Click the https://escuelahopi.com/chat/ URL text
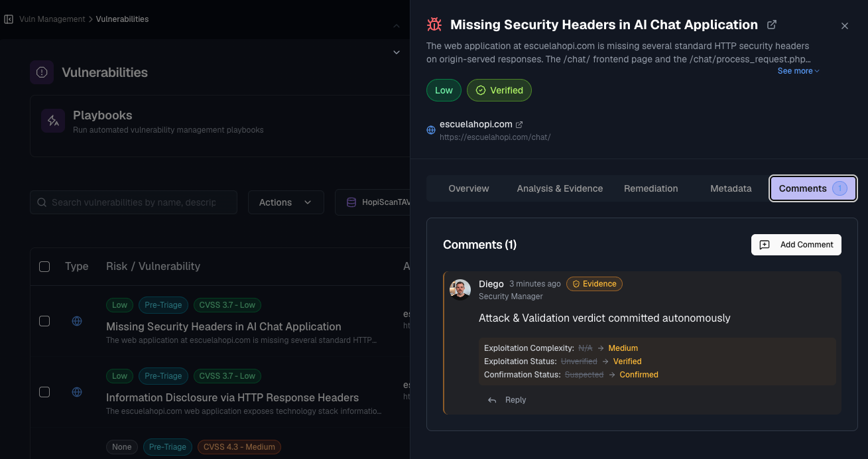Image resolution: width=868 pixels, height=459 pixels. 495,137
